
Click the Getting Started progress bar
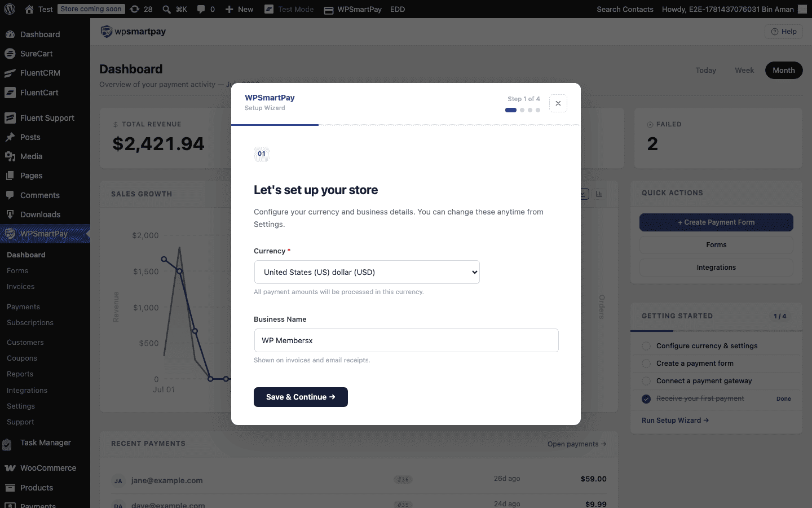click(x=716, y=331)
